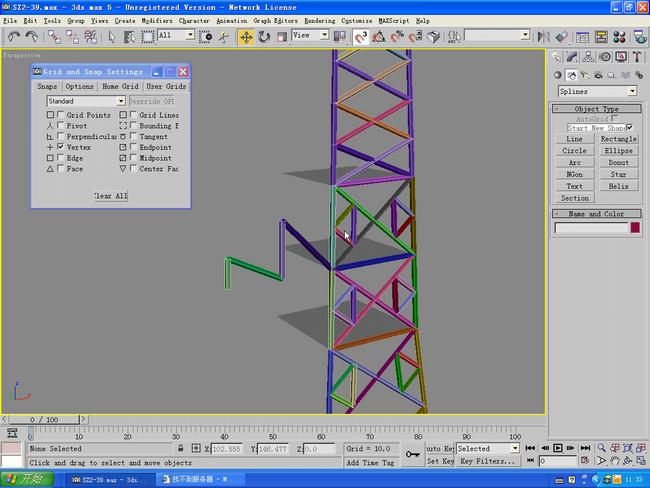650x488 pixels.
Task: Open the Hierarchy panel tab icon
Action: click(588, 57)
